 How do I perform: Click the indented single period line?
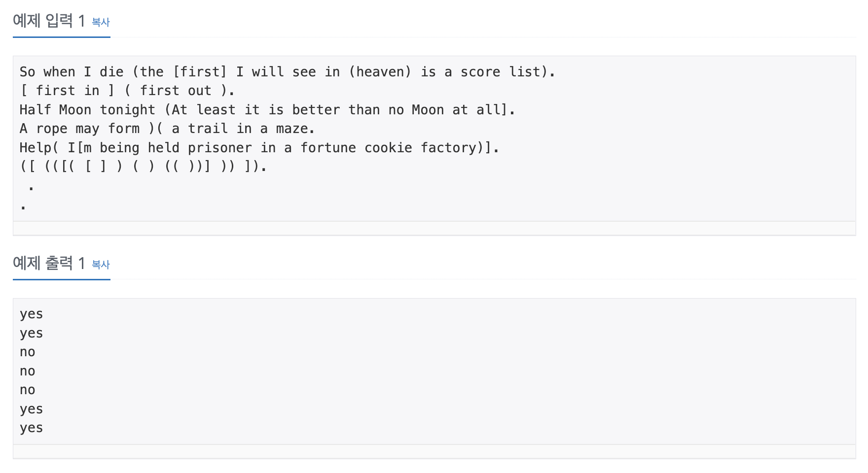click(31, 187)
